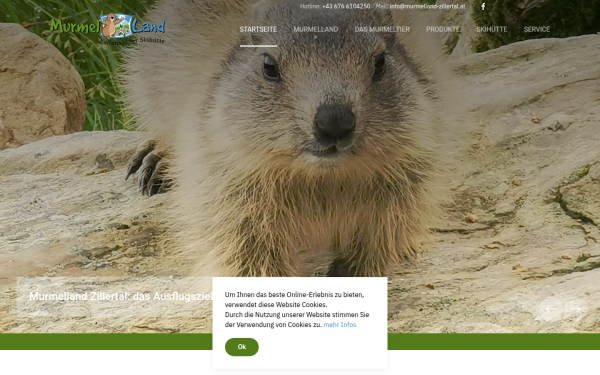
Task: Click the MurmelLand logo
Action: (108, 28)
